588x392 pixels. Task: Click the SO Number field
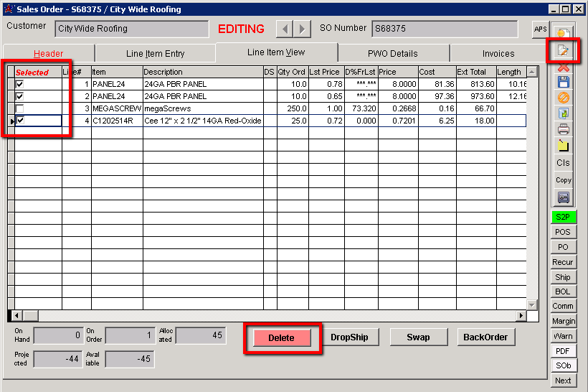(x=444, y=29)
